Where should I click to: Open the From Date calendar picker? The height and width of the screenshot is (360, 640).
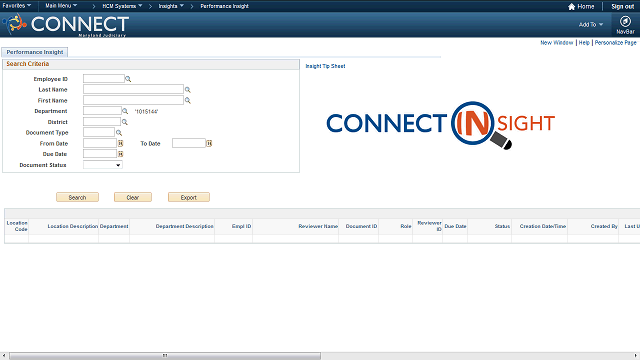coord(120,143)
